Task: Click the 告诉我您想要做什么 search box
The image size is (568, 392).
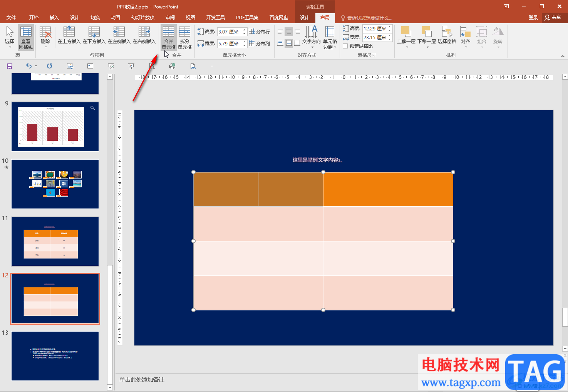Action: (370, 18)
